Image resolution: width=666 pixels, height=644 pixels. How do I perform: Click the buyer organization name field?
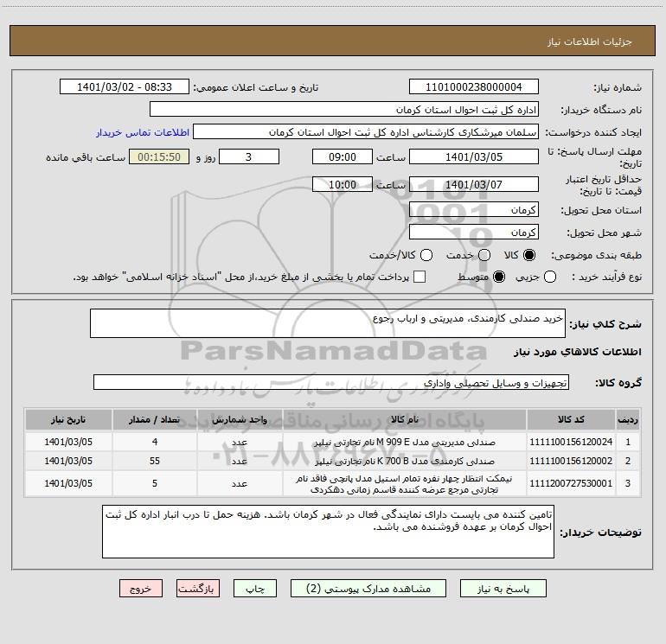click(x=344, y=109)
